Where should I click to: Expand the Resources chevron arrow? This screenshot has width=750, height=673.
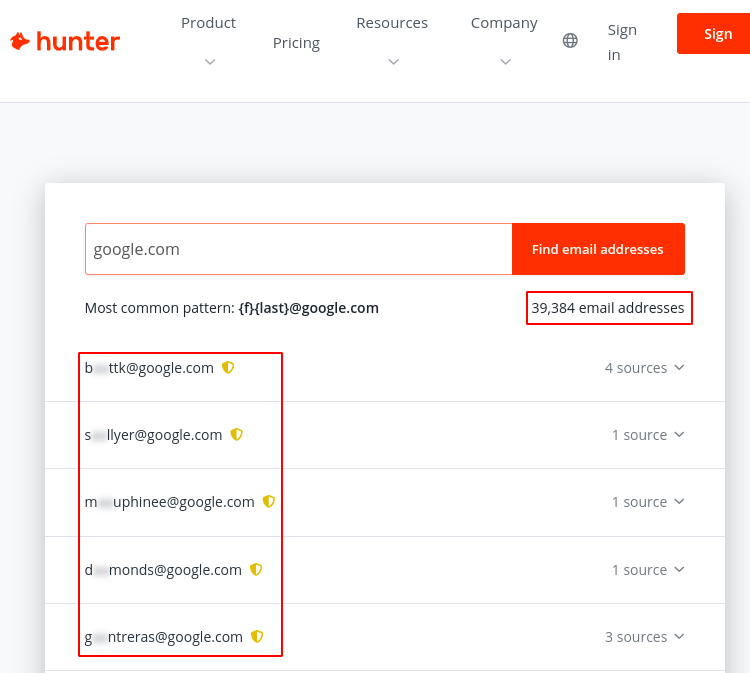click(x=393, y=62)
